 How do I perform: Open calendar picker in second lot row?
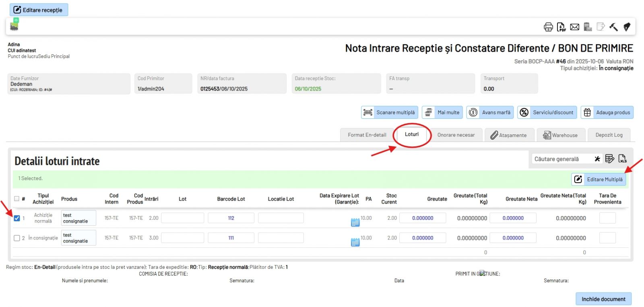355,242
